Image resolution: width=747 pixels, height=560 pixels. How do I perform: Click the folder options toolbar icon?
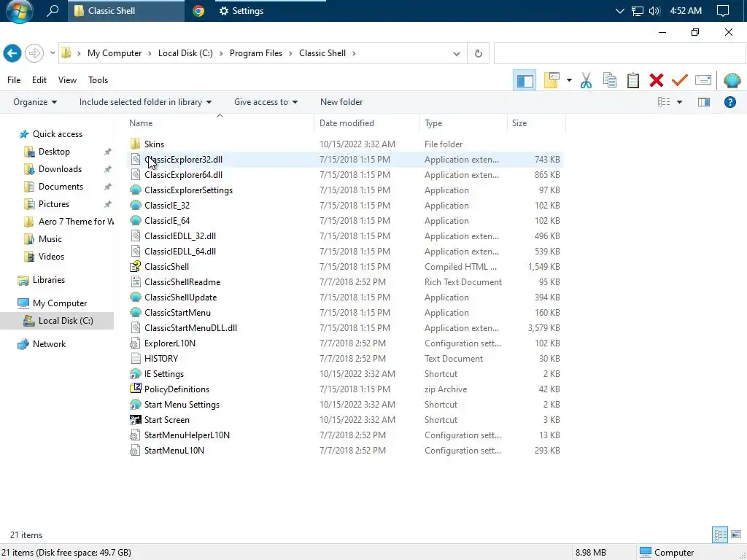pos(551,80)
